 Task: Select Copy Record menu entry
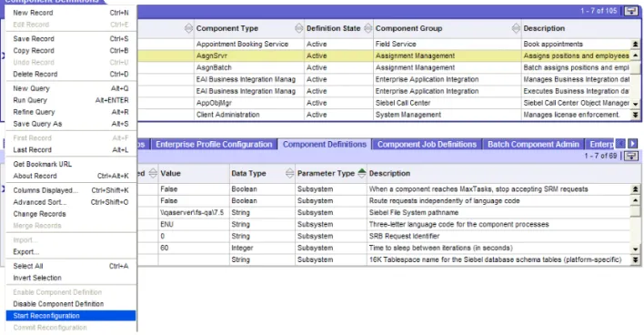pyautogui.click(x=71, y=51)
